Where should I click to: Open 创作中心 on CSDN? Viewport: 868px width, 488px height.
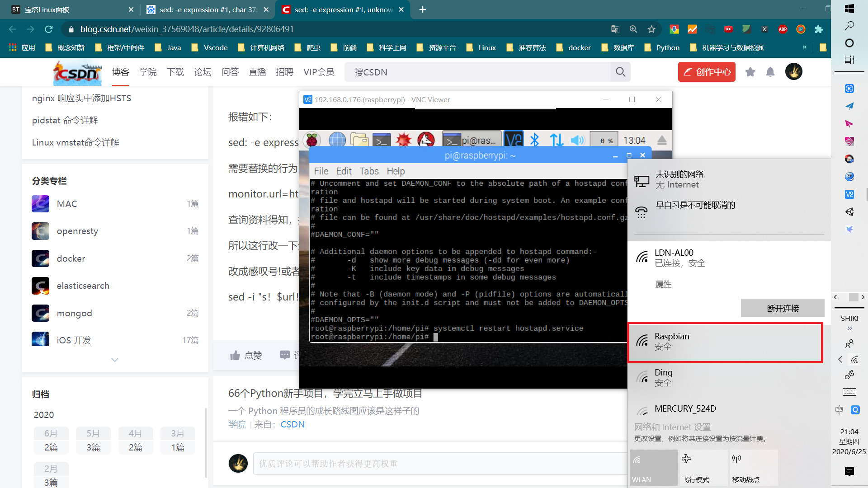pyautogui.click(x=707, y=72)
